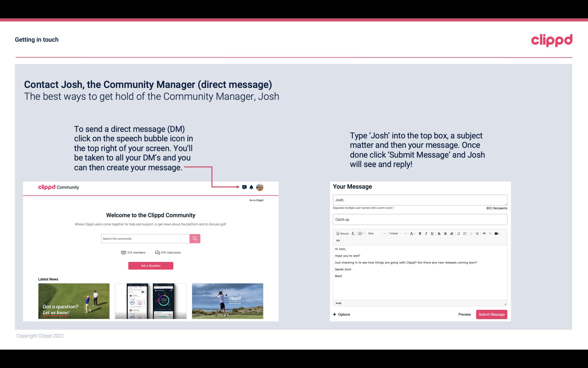
Task: Click the blockquote quotation mark icon
Action: coord(337,241)
